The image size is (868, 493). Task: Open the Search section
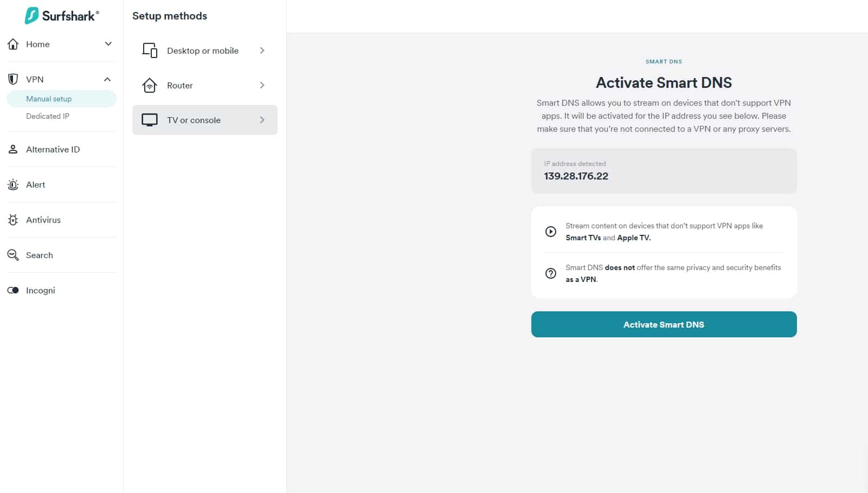pos(61,255)
